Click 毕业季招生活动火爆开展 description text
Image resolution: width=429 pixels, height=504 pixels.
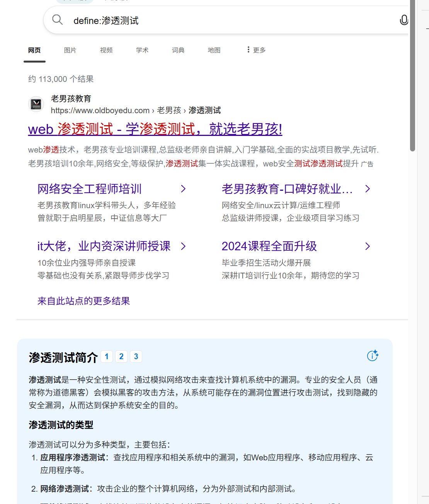click(x=266, y=263)
